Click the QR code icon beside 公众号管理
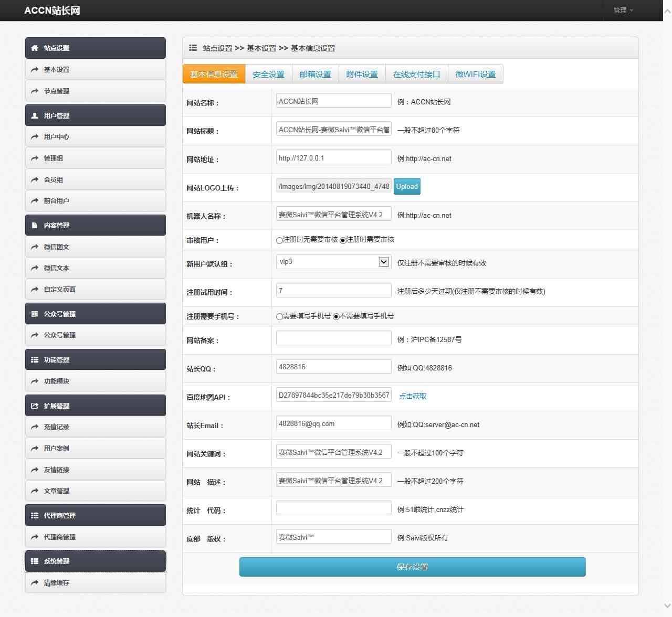Image resolution: width=672 pixels, height=617 pixels. pos(35,314)
